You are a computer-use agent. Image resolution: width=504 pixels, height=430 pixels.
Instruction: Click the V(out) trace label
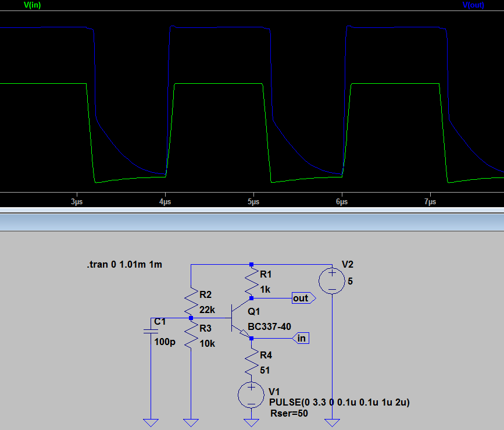[473, 5]
